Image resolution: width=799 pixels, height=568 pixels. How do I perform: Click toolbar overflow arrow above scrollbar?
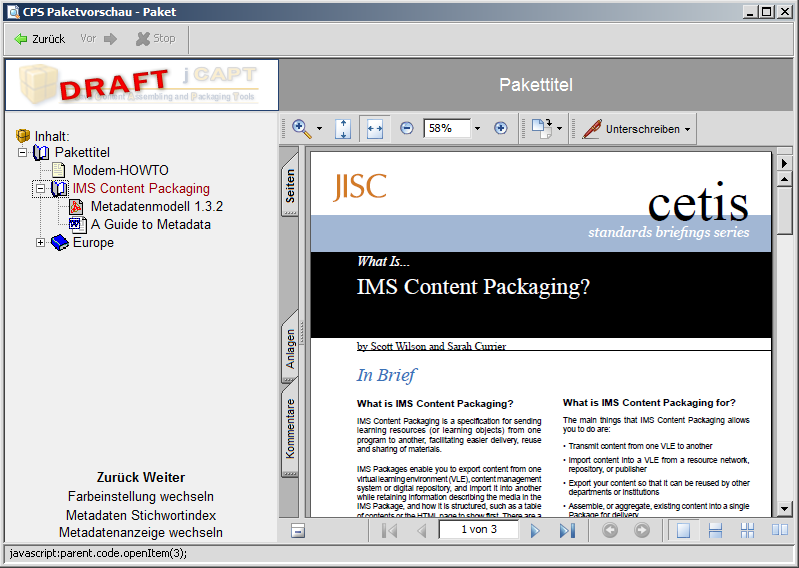pos(784,163)
